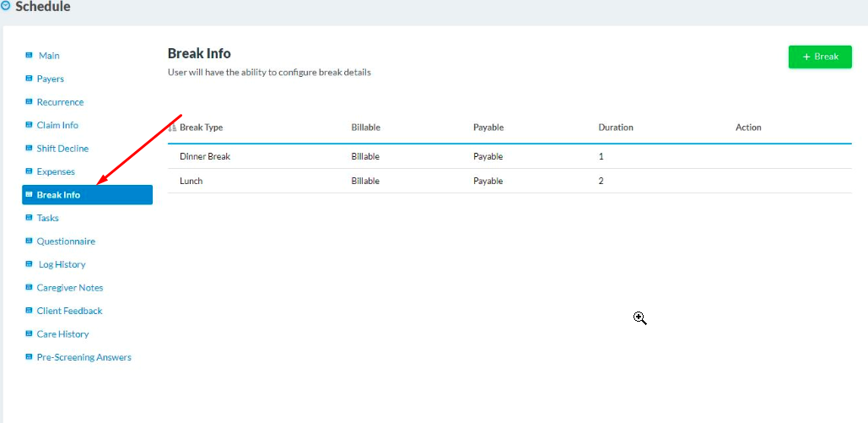The height and width of the screenshot is (423, 868).
Task: Sort by the Break Type column
Action: (201, 127)
